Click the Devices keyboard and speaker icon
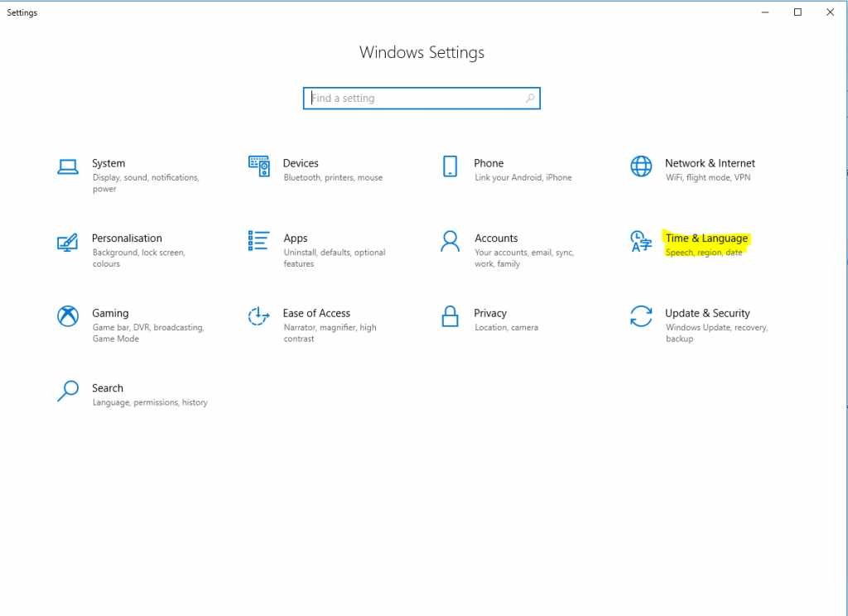This screenshot has height=616, width=848. pos(259,166)
